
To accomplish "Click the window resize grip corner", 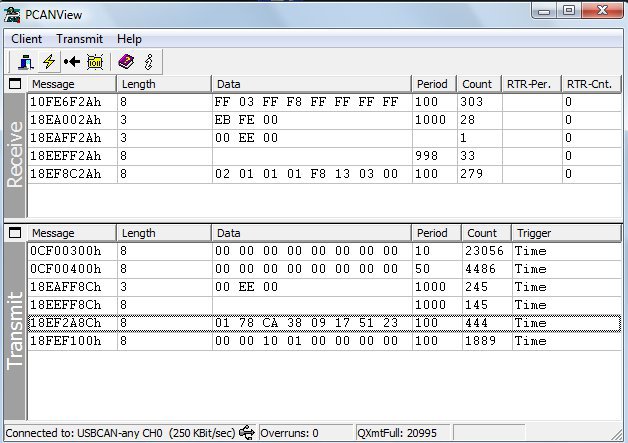I will 617,434.
